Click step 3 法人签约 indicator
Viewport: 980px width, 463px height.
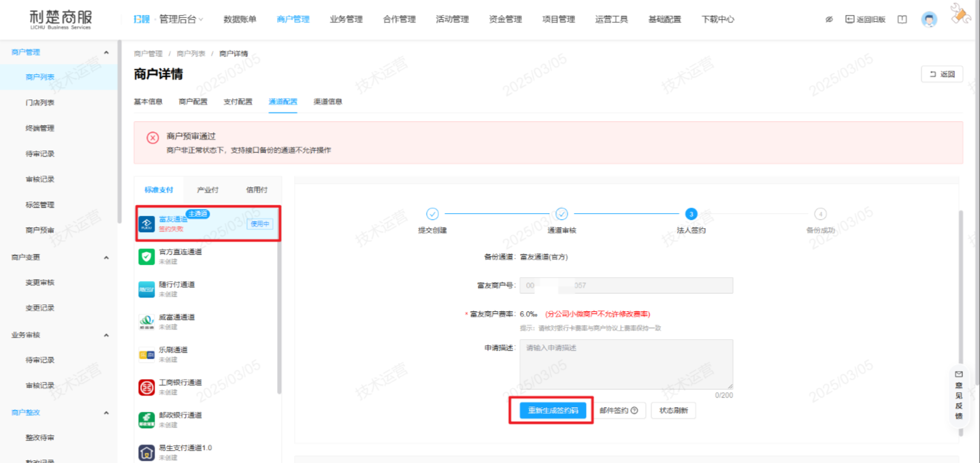[691, 214]
